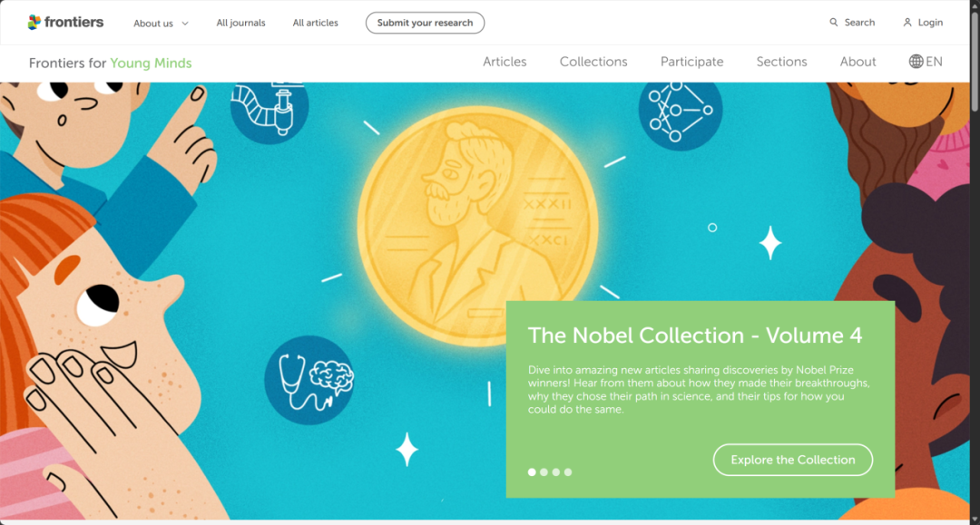Viewport: 980px width, 525px height.
Task: Select the first carousel dot
Action: click(532, 472)
